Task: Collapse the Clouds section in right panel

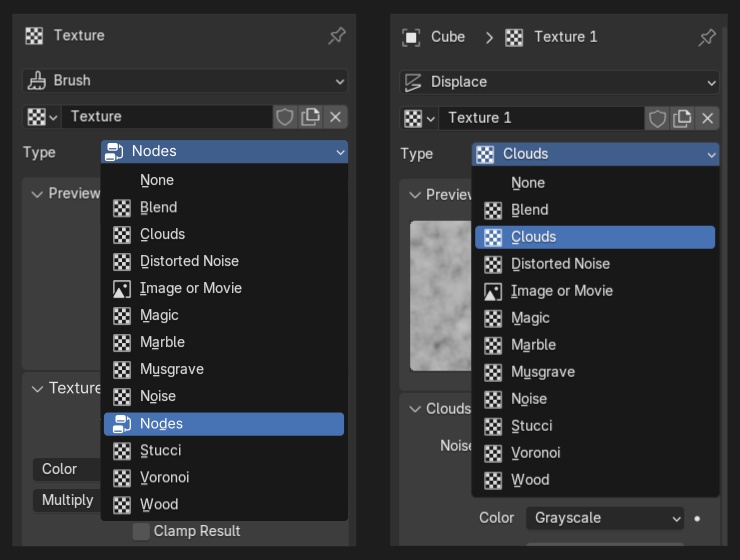Action: (415, 409)
